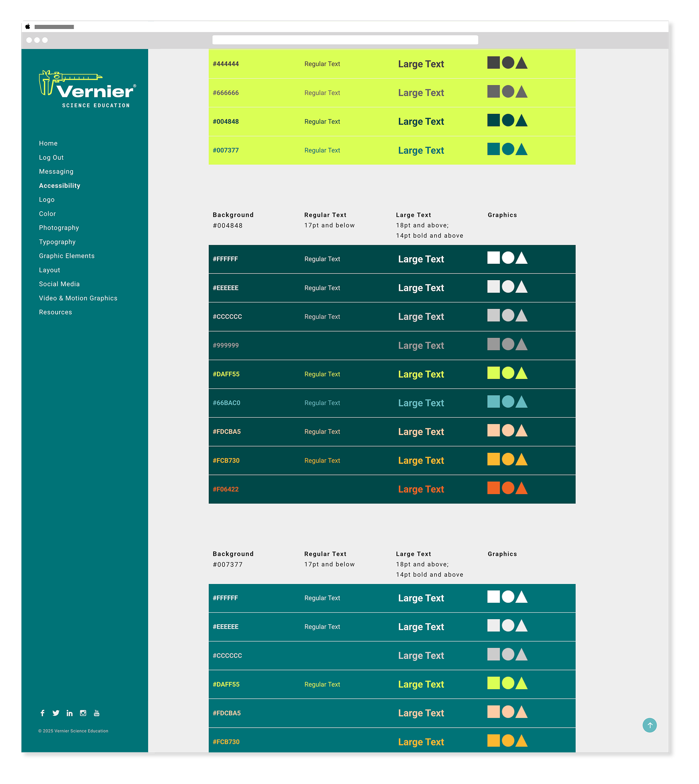
Task: Open the Color section
Action: coord(47,214)
